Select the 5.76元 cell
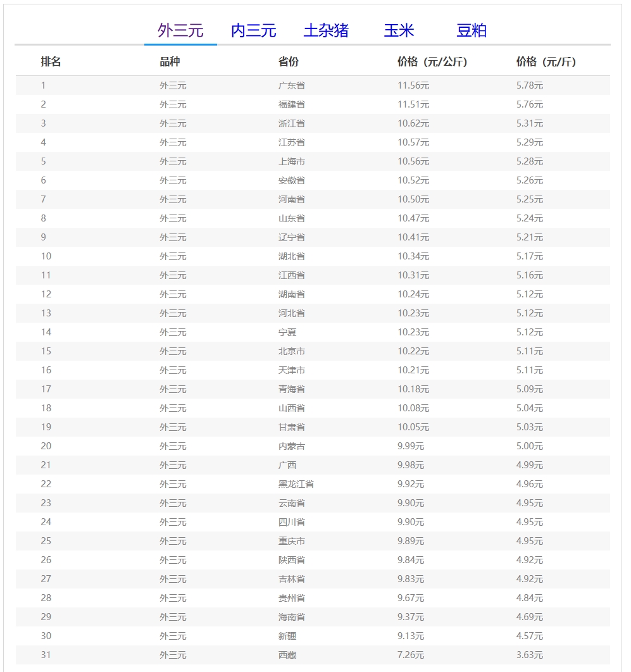This screenshot has width=631, height=672. click(x=529, y=104)
